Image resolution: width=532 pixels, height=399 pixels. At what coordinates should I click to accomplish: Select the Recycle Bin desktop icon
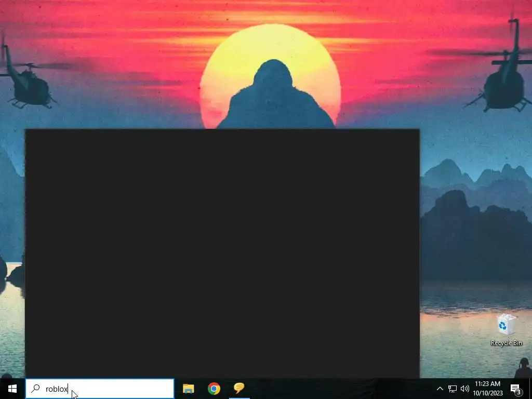click(506, 325)
